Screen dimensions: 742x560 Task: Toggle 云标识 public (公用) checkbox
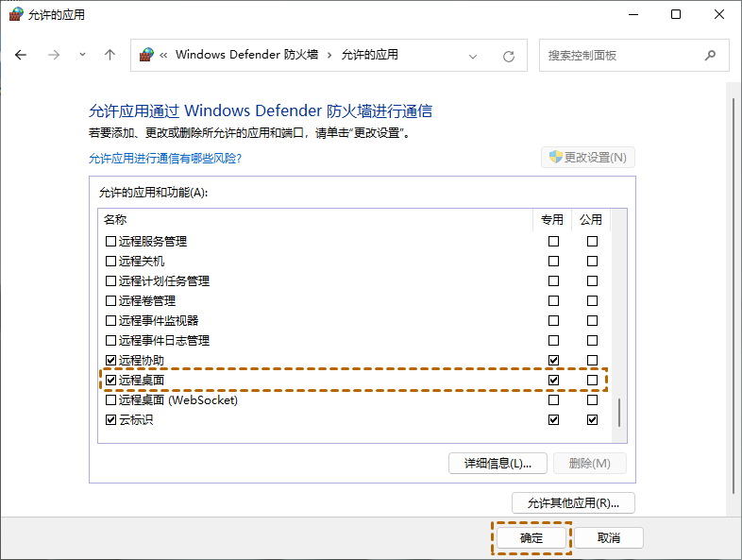[x=592, y=420]
